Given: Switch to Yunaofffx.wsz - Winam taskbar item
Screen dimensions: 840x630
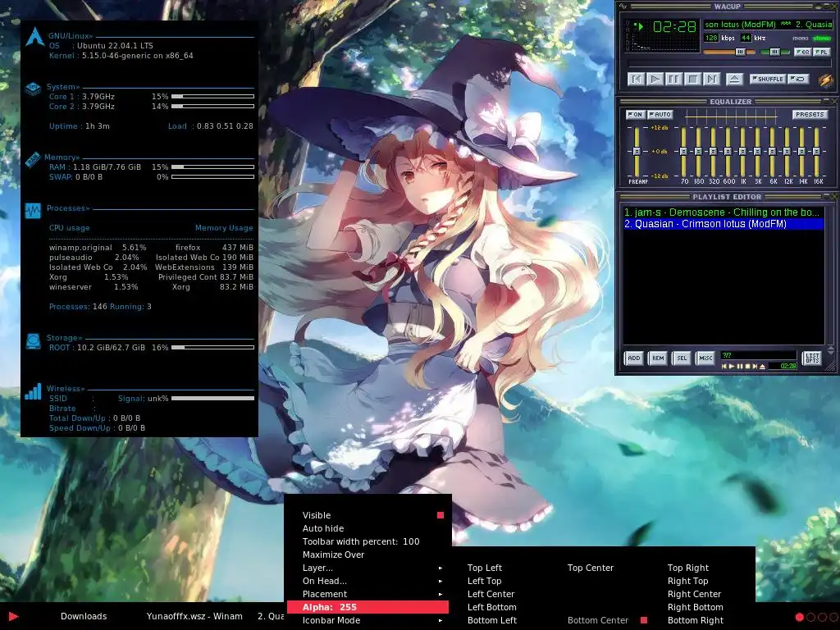Looking at the screenshot, I should coord(194,616).
